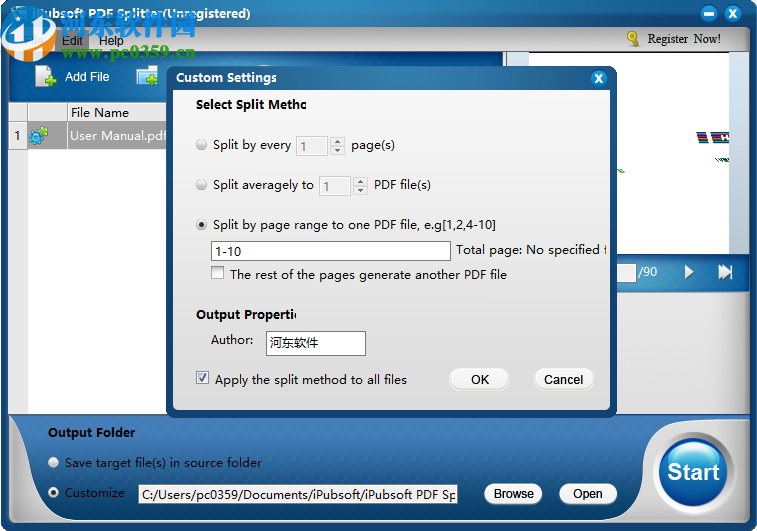The height and width of the screenshot is (531, 757).
Task: Close the Custom Settings dialog
Action: pyautogui.click(x=599, y=78)
